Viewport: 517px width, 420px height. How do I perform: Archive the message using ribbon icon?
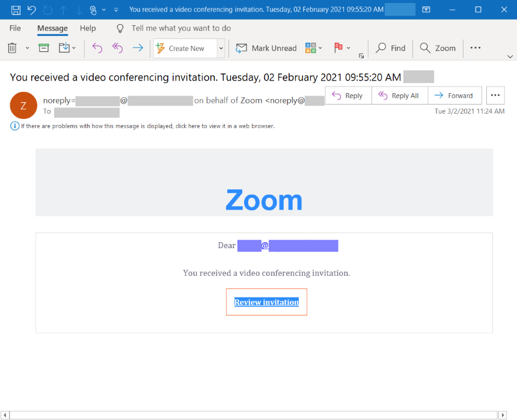tap(43, 48)
